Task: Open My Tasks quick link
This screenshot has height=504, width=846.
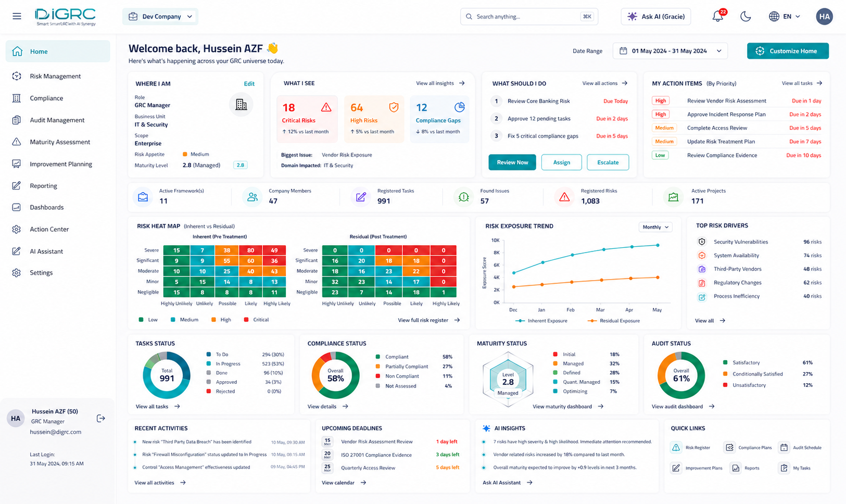Action: [795, 468]
